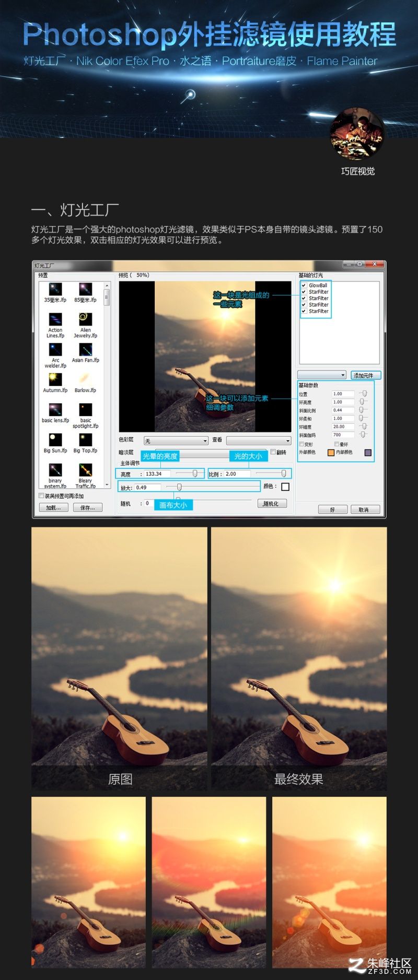
Task: Enable the 叠环 checkbox
Action: coord(337,444)
